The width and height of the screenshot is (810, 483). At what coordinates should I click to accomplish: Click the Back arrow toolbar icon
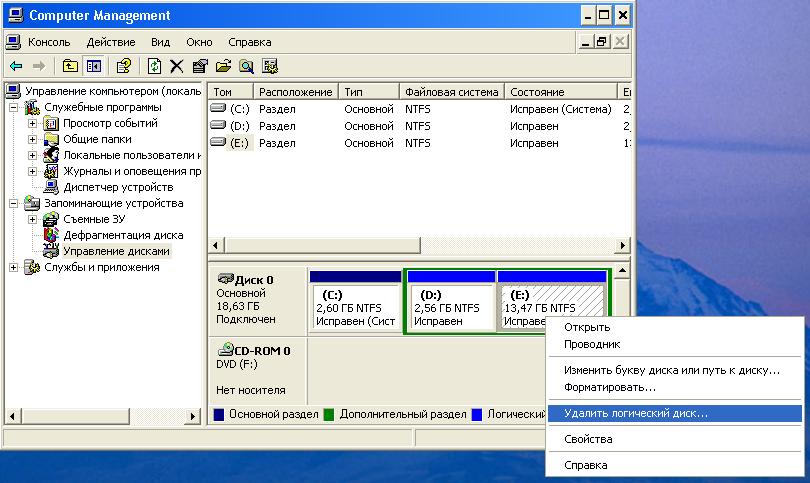click(16, 66)
